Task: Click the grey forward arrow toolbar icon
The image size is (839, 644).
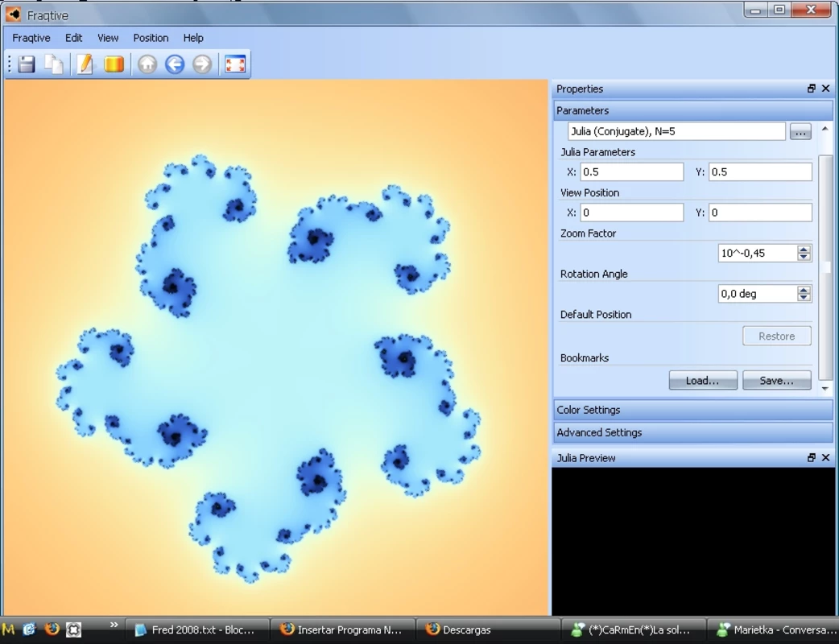Action: click(202, 64)
